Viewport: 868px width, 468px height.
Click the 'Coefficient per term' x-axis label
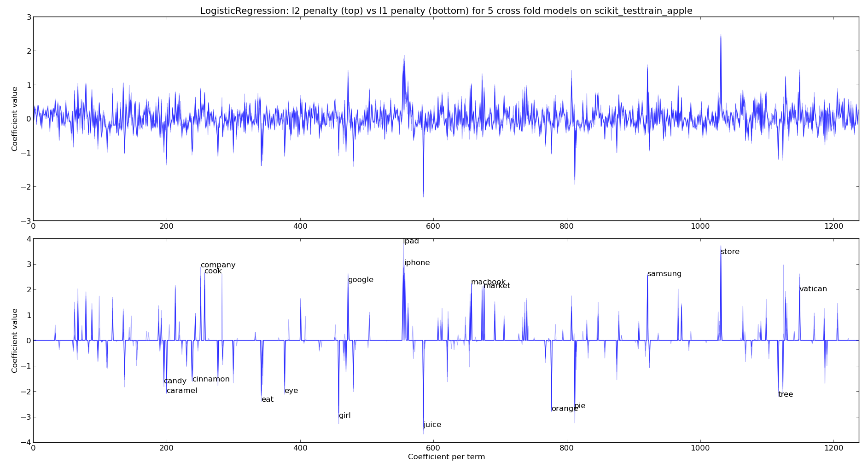pyautogui.click(x=446, y=457)
